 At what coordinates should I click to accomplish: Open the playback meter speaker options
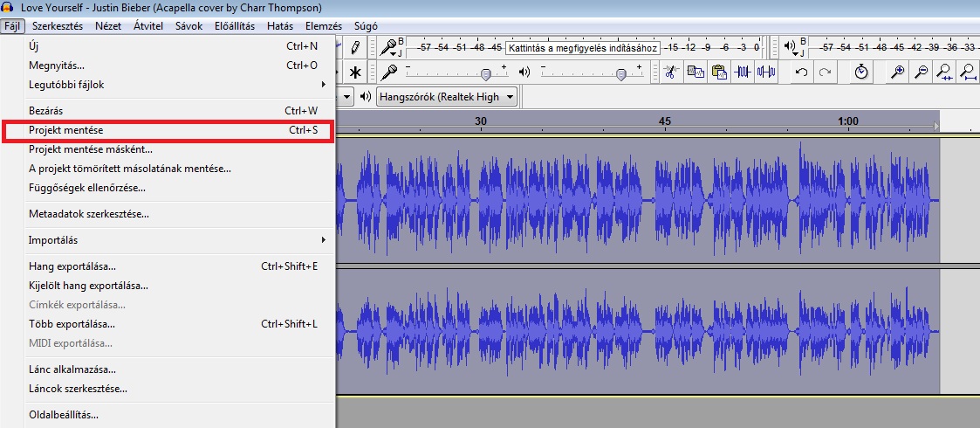(x=794, y=47)
